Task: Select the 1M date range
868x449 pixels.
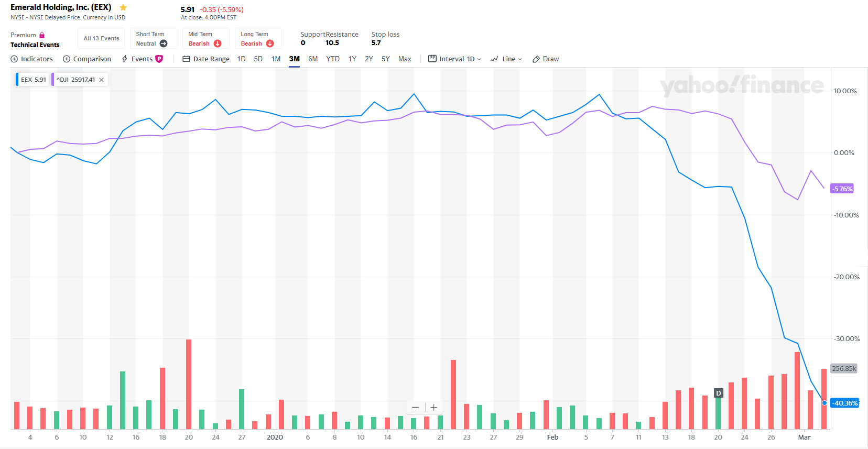Action: point(276,59)
